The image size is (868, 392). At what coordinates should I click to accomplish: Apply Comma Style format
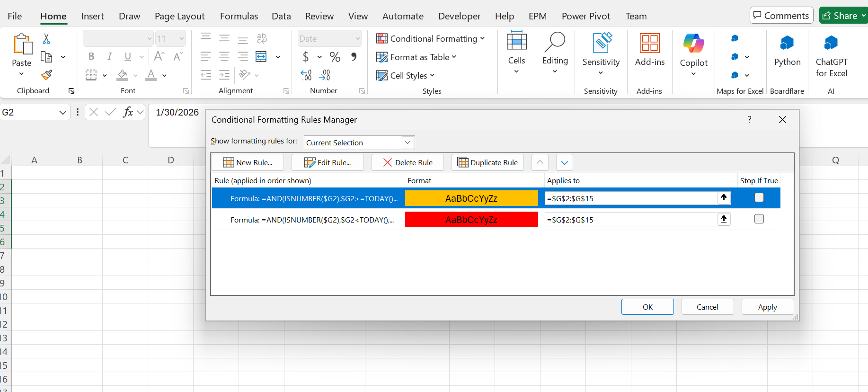pos(354,57)
